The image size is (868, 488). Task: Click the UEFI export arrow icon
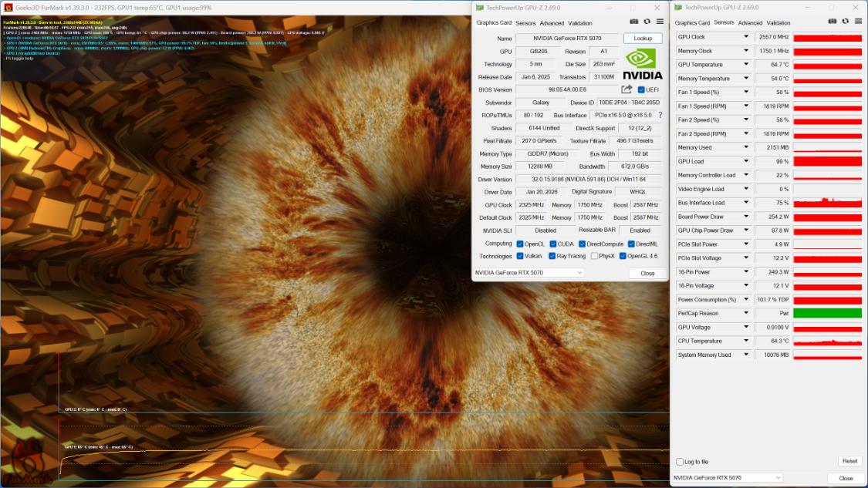pos(628,89)
